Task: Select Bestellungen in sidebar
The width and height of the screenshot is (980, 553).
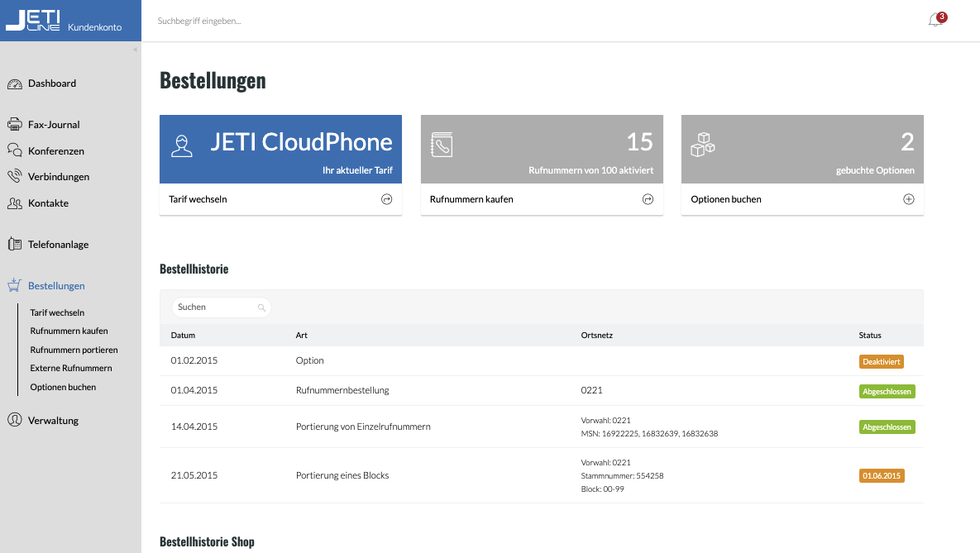Action: [x=56, y=285]
